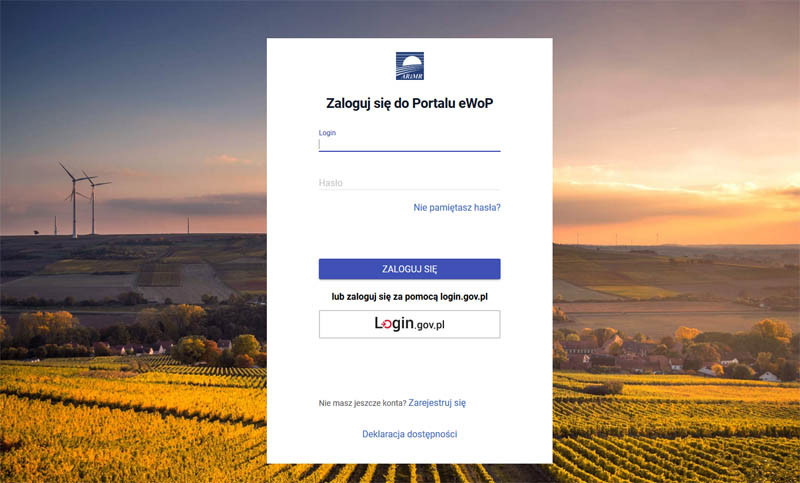Click into the Hasło password field

coord(410,183)
